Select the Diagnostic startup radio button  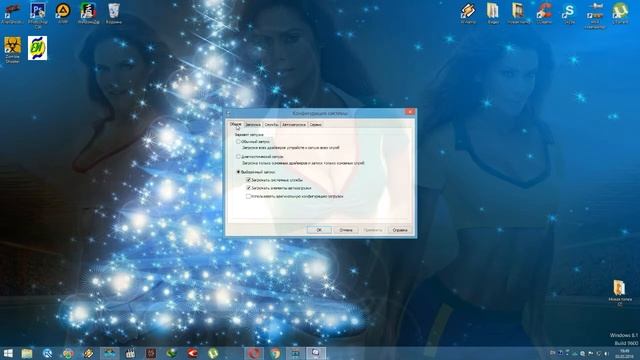238,157
